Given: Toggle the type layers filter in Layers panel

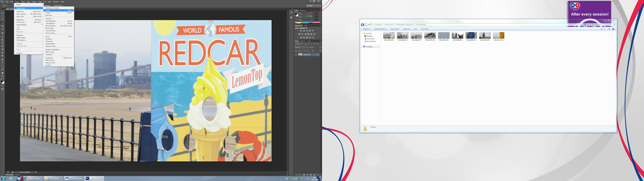Looking at the screenshot, I should [312, 44].
